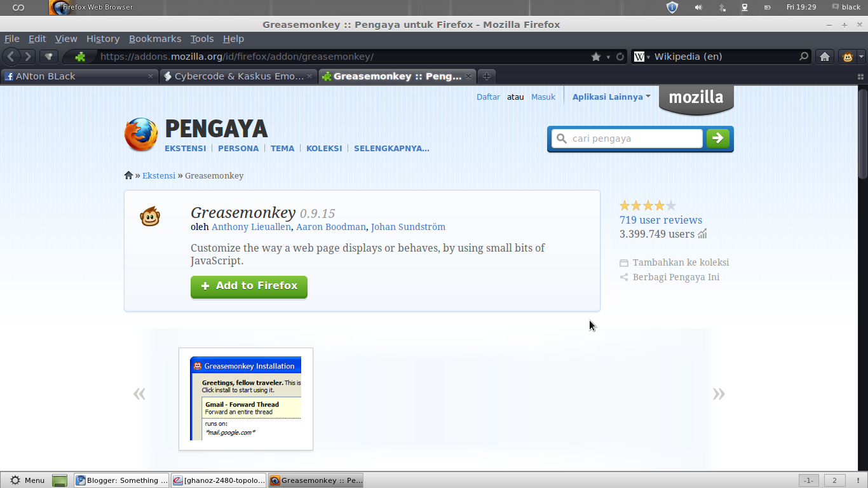Focus the cari pengaya search field

tap(627, 139)
